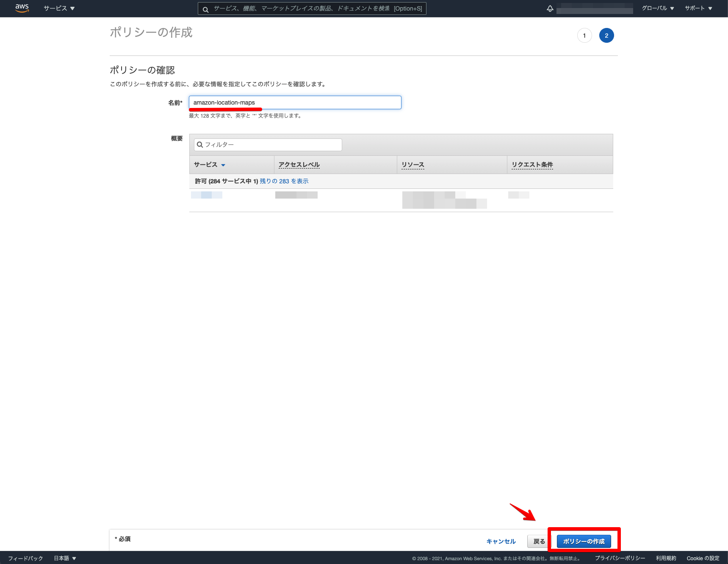The height and width of the screenshot is (564, 728).
Task: Click the キャンセル link
Action: pyautogui.click(x=501, y=541)
